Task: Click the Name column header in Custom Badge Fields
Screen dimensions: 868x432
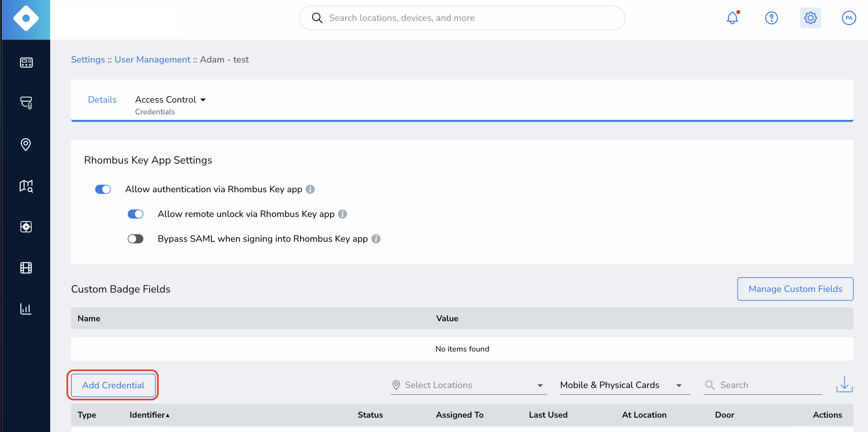Action: [89, 318]
